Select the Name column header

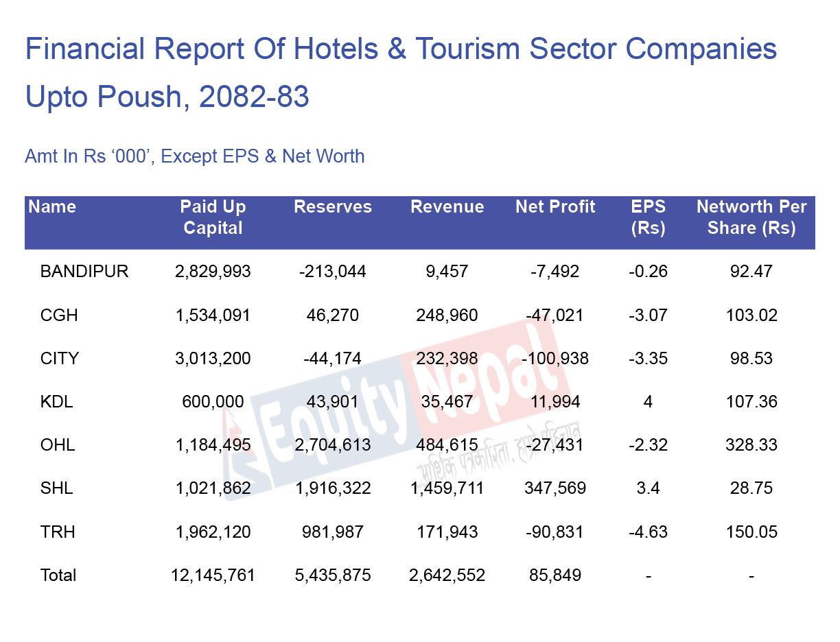(x=53, y=207)
